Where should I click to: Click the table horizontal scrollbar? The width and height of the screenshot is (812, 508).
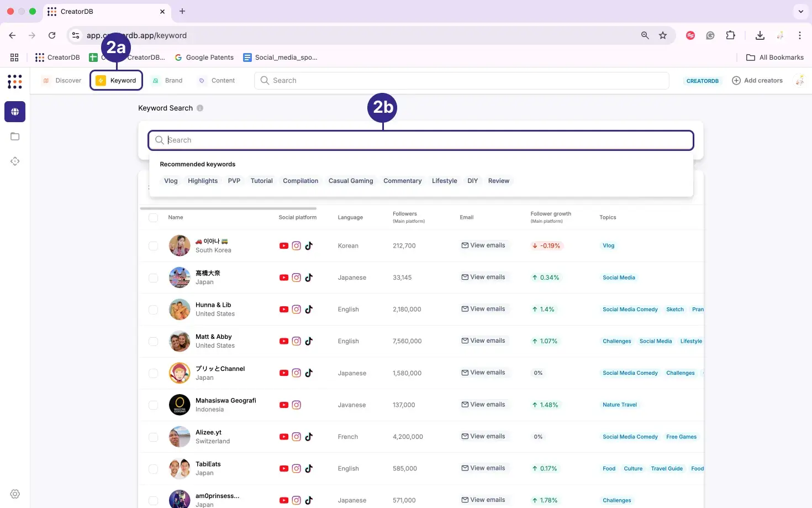click(x=228, y=208)
